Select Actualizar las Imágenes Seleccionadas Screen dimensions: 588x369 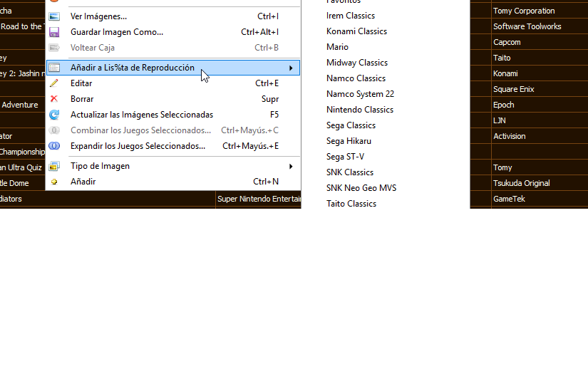173,115
